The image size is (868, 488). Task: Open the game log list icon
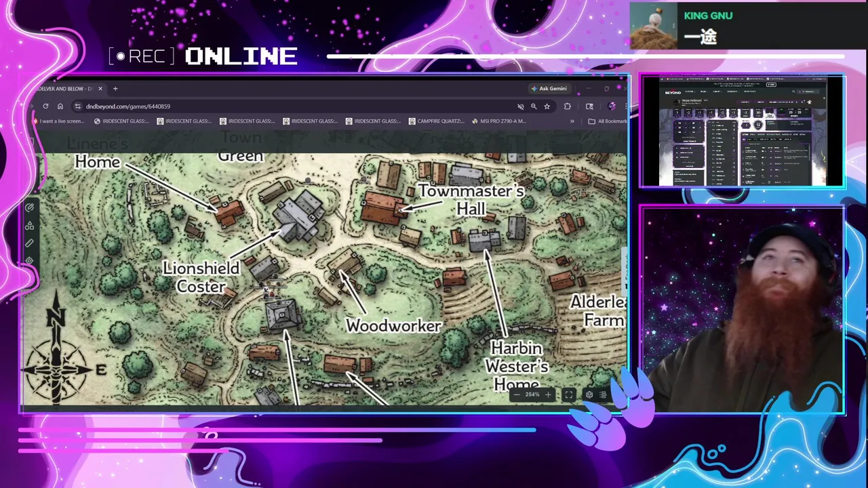click(603, 394)
